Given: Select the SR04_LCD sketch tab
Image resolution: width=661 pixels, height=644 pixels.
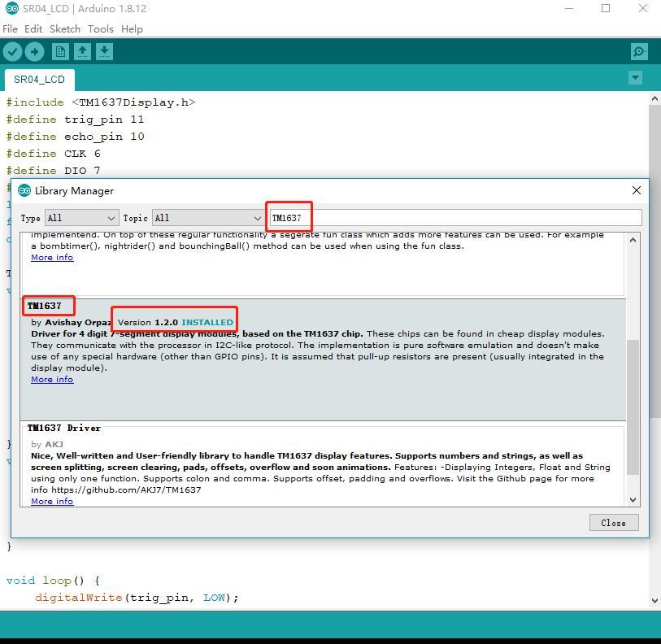Looking at the screenshot, I should click(39, 80).
